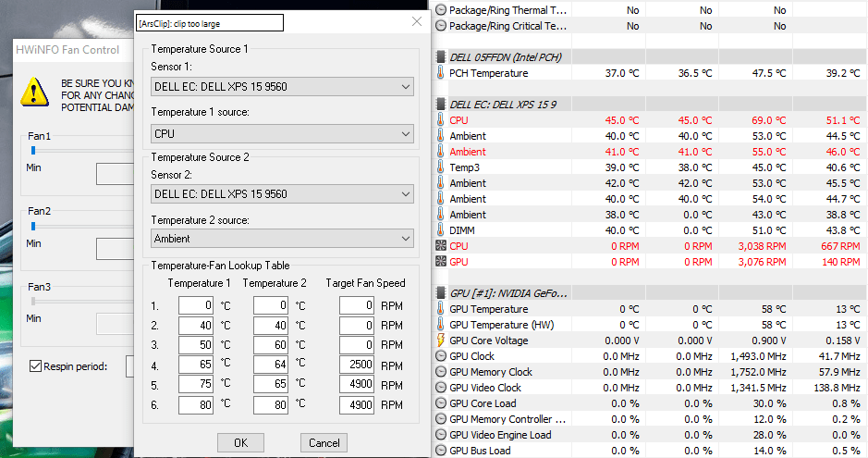This screenshot has width=868, height=458.
Task: Click the Package/Ring Critical Temperature icon
Action: 441,26
